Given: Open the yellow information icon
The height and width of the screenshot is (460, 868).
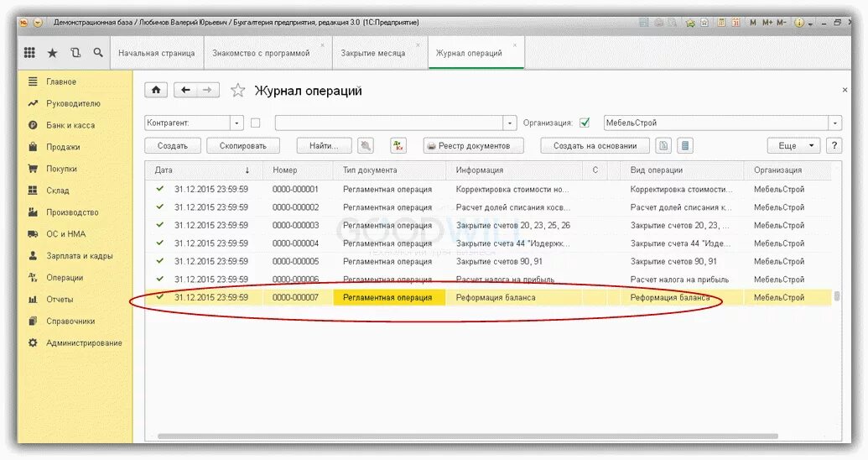Looking at the screenshot, I should (798, 23).
